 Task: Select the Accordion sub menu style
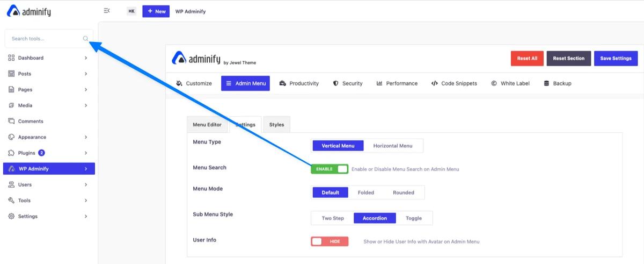pyautogui.click(x=375, y=218)
